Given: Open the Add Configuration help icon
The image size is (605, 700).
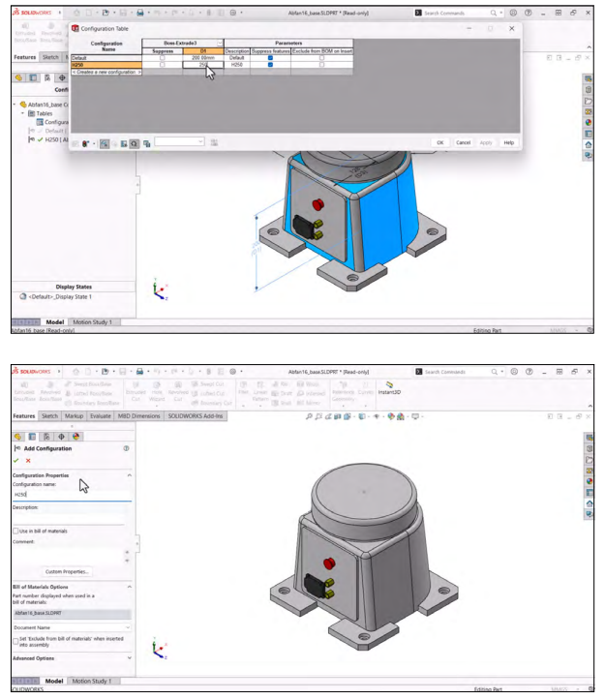Looking at the screenshot, I should [x=127, y=448].
